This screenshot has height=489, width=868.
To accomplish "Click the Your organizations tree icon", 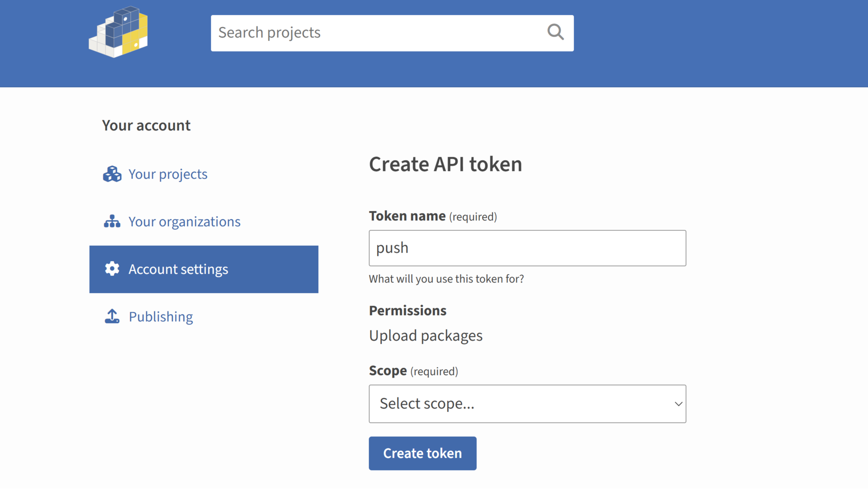I will [x=112, y=221].
